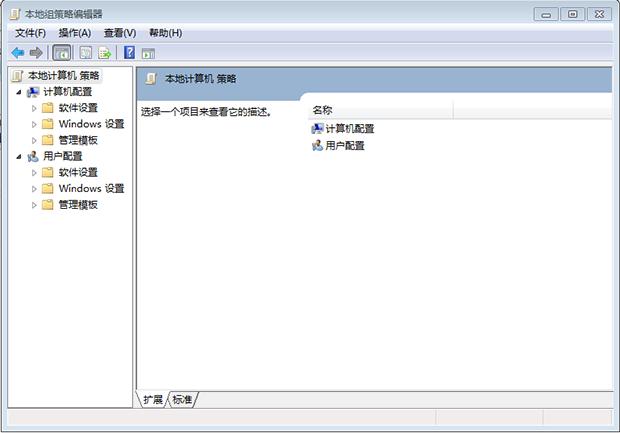620x433 pixels.
Task: Open the 文件(F) menu
Action: [30, 33]
